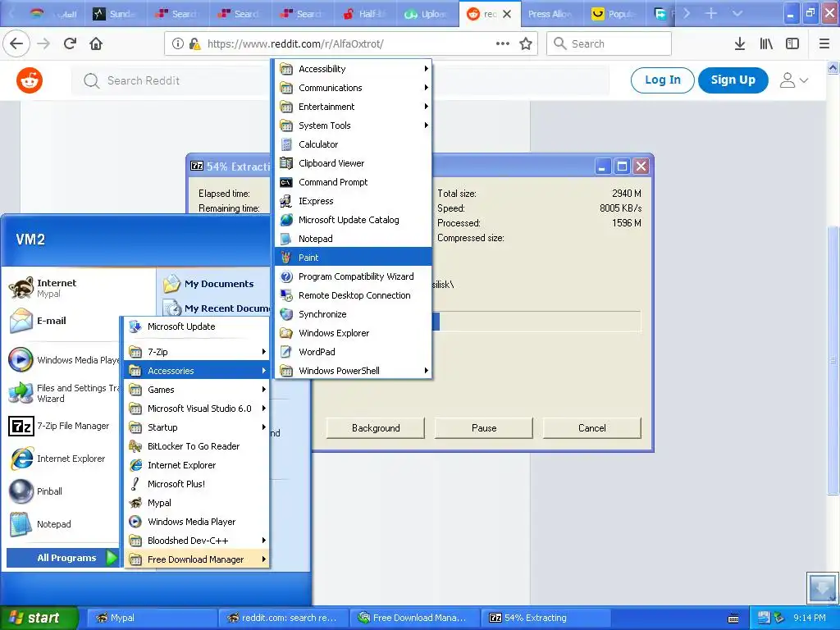Image resolution: width=840 pixels, height=630 pixels.
Task: Click the Remote Desktop Connection icon
Action: 286,295
